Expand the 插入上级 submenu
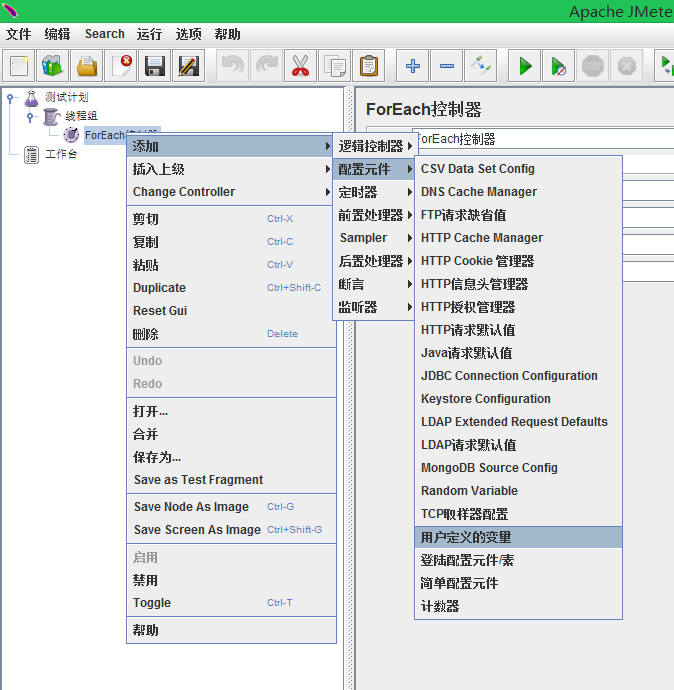Screen dimensions: 674x690 (x=229, y=169)
